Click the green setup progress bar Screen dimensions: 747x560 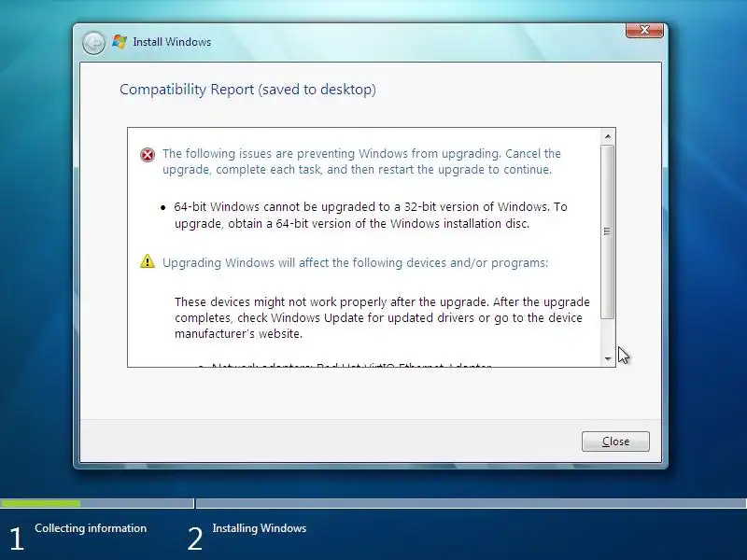click(40, 503)
